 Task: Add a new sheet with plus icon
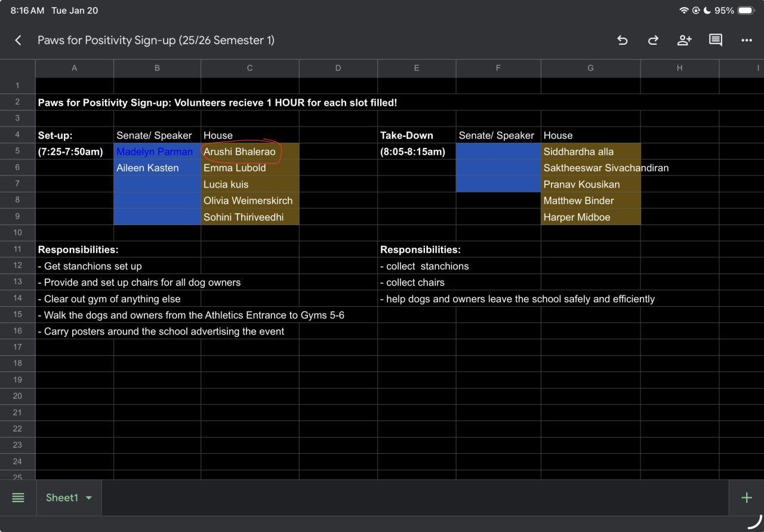click(x=746, y=497)
